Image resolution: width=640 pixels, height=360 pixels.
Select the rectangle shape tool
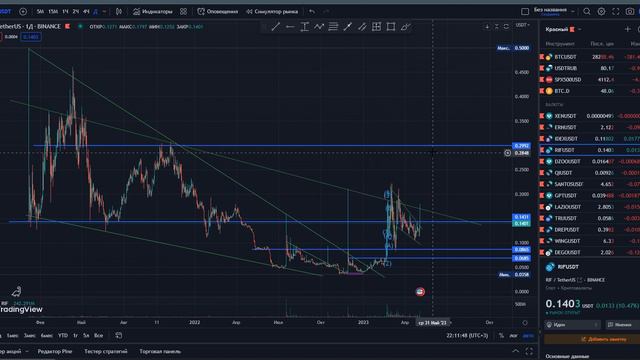tap(391, 27)
